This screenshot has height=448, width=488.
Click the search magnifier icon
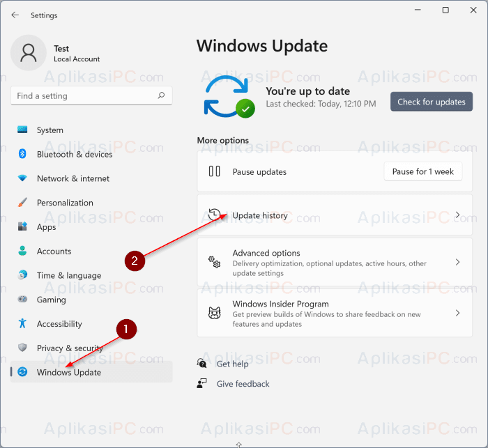(161, 95)
